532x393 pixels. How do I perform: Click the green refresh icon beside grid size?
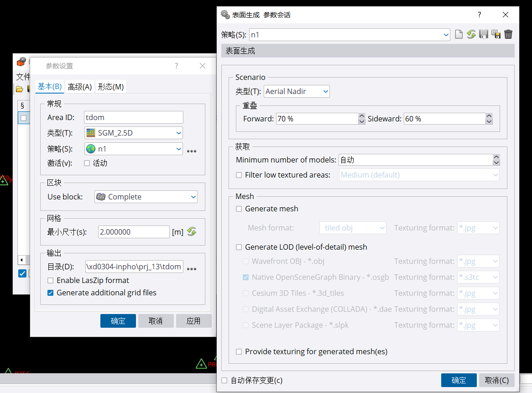[x=192, y=232]
